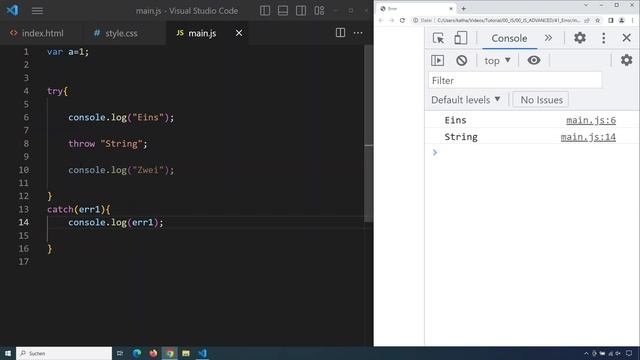Open the Default levels dropdown
640x360 pixels.
point(466,100)
